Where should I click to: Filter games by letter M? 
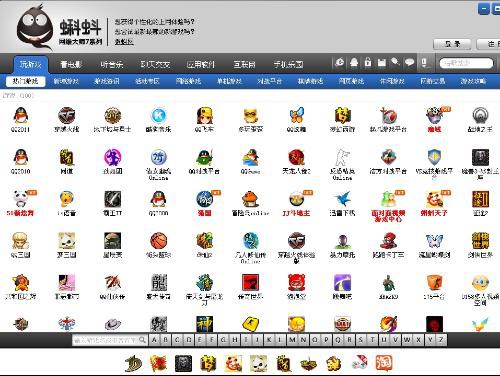coord(292,340)
